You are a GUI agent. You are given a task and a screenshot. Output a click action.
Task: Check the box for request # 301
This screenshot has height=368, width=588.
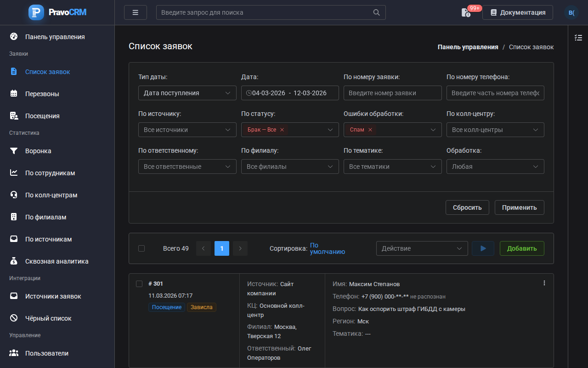point(139,284)
